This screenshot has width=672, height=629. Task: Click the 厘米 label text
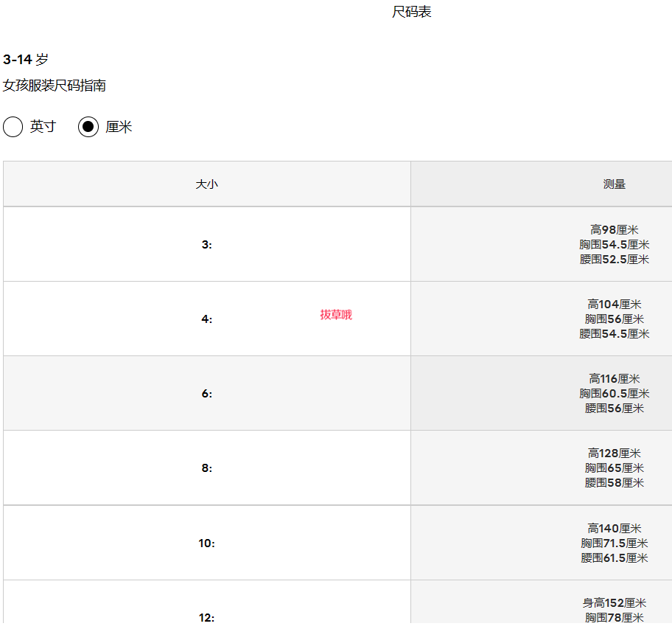119,127
